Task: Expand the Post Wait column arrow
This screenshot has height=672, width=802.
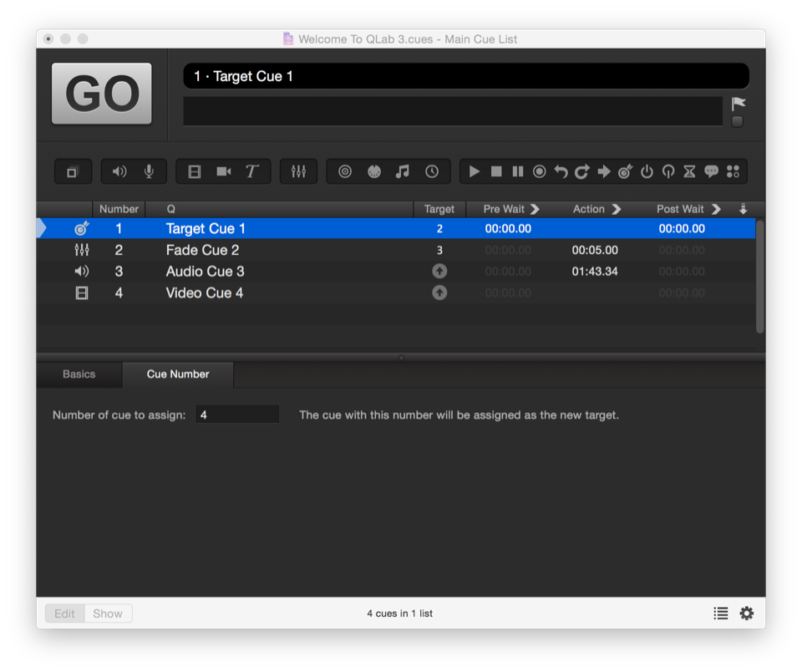Action: click(x=716, y=209)
